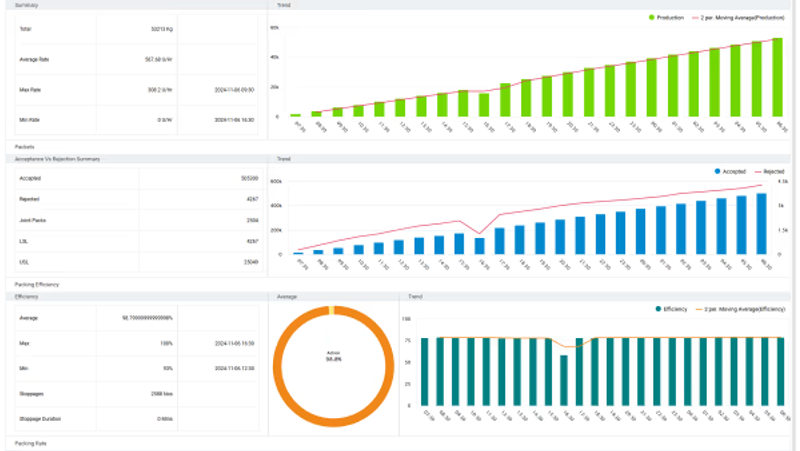Click the Efficiency panel header
Screen dimensions: 800x451
(x=27, y=296)
